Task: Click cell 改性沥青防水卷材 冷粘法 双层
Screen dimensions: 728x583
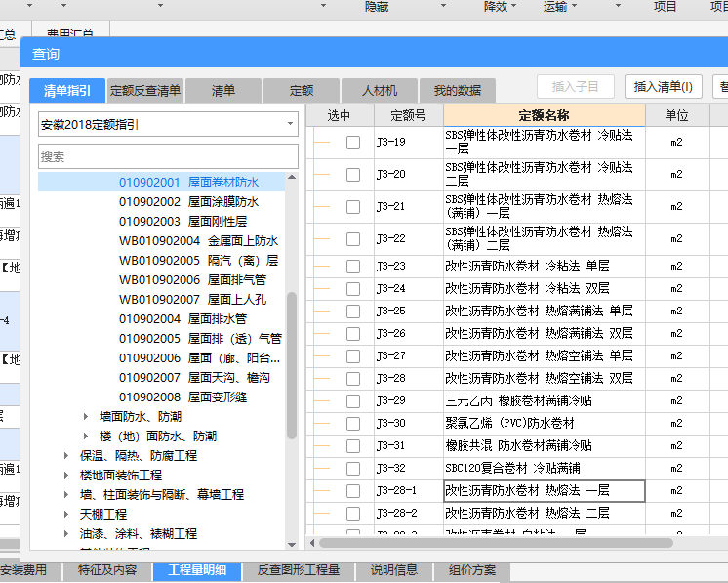Action: (x=545, y=288)
